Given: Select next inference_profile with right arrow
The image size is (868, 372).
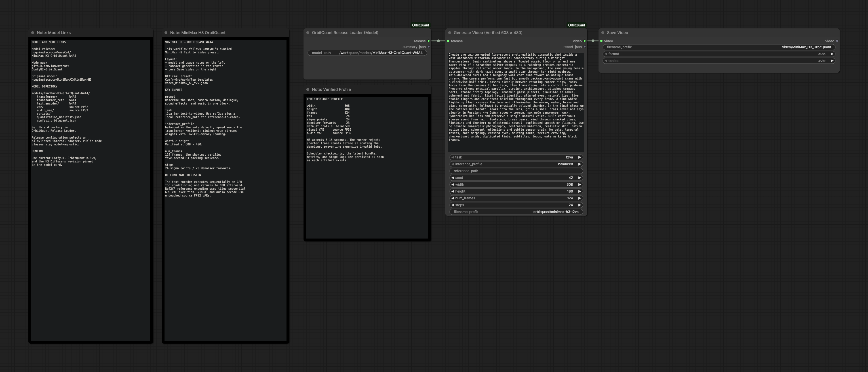Looking at the screenshot, I should (x=580, y=164).
